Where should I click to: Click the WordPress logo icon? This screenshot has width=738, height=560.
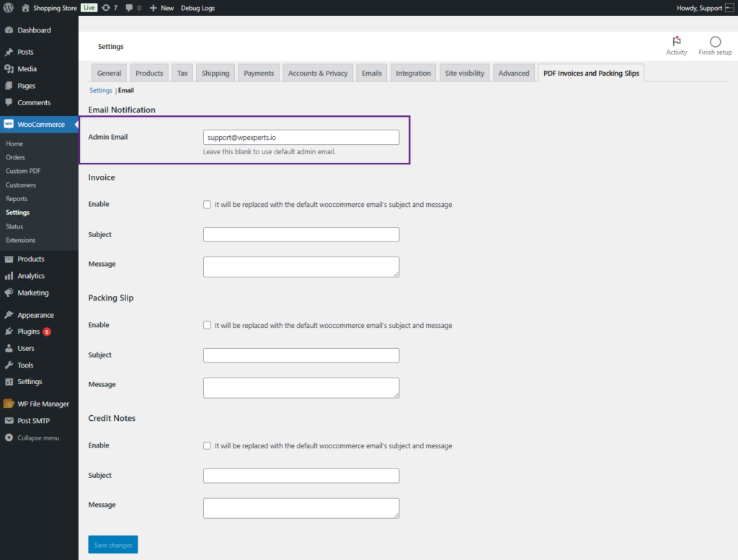pos(9,8)
